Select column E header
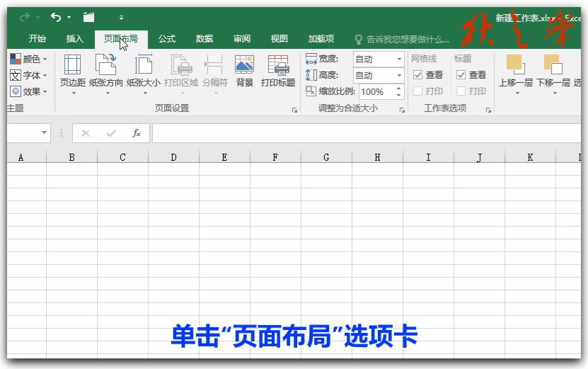 [224, 157]
